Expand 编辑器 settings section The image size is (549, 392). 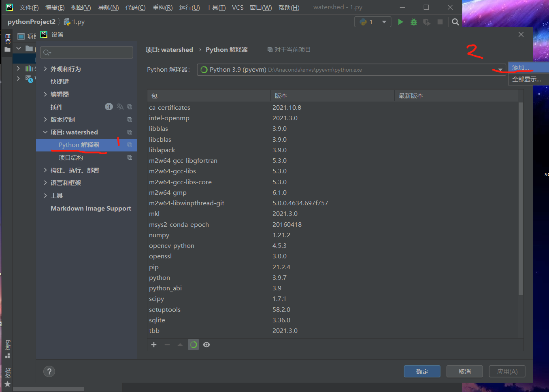pyautogui.click(x=45, y=94)
